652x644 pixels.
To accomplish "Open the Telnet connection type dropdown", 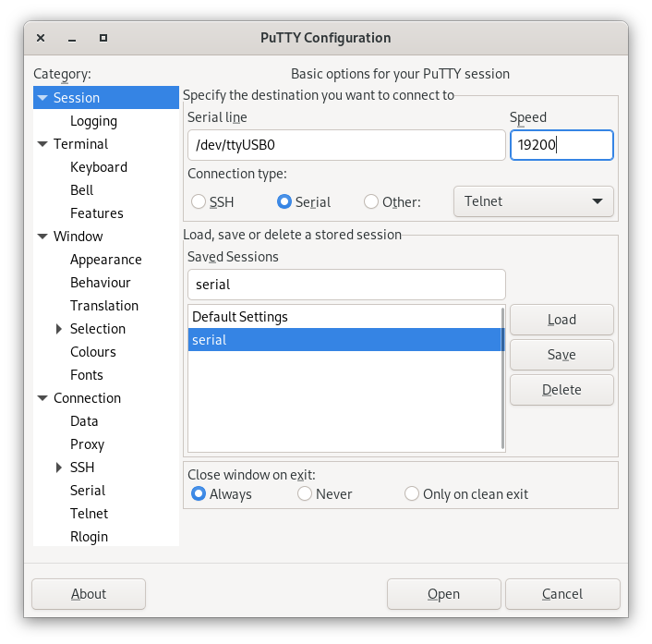I will (x=534, y=201).
